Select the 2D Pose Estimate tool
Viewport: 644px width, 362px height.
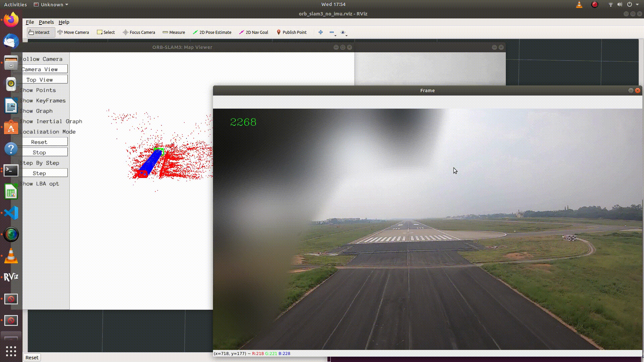212,33
